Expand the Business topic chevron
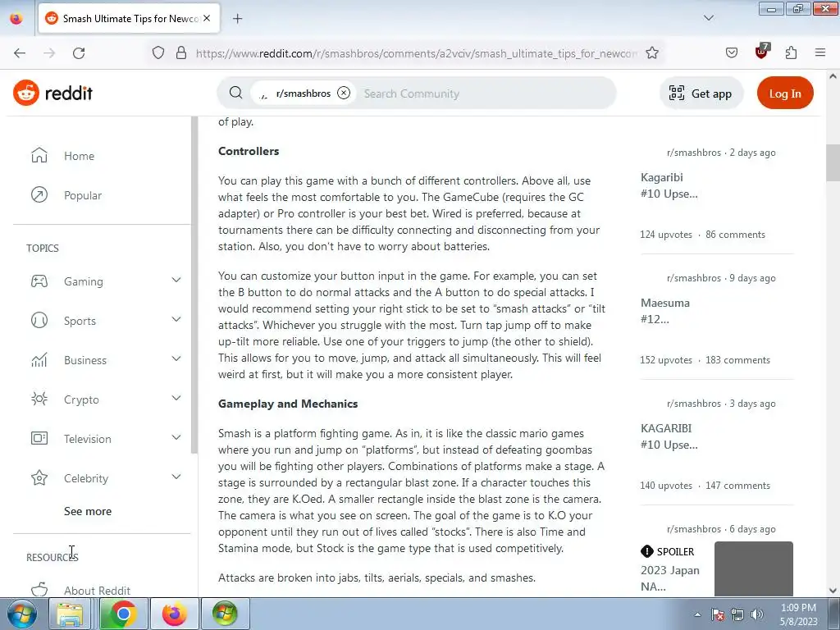The width and height of the screenshot is (840, 630). pyautogui.click(x=176, y=359)
